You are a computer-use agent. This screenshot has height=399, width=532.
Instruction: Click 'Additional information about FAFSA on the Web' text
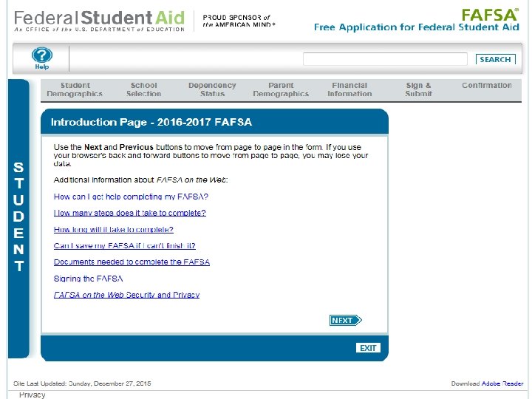coord(141,180)
